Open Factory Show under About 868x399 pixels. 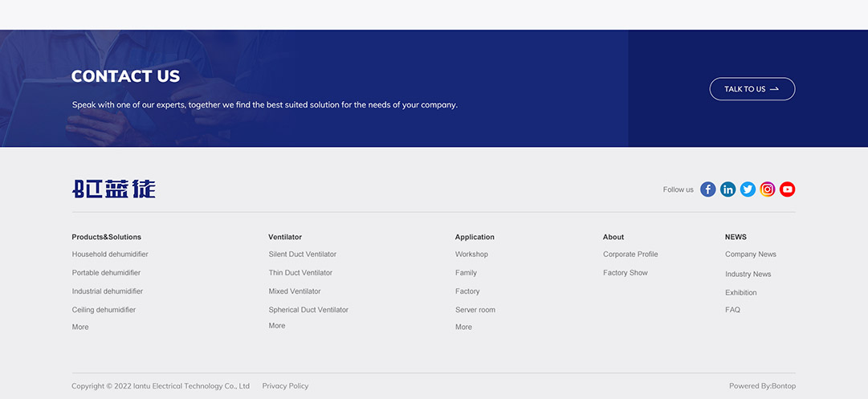(x=626, y=273)
